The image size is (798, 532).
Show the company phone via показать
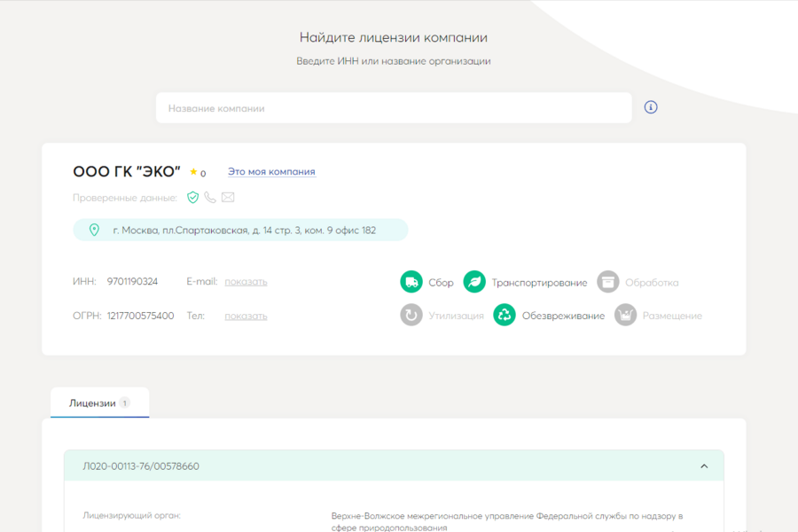(x=246, y=317)
